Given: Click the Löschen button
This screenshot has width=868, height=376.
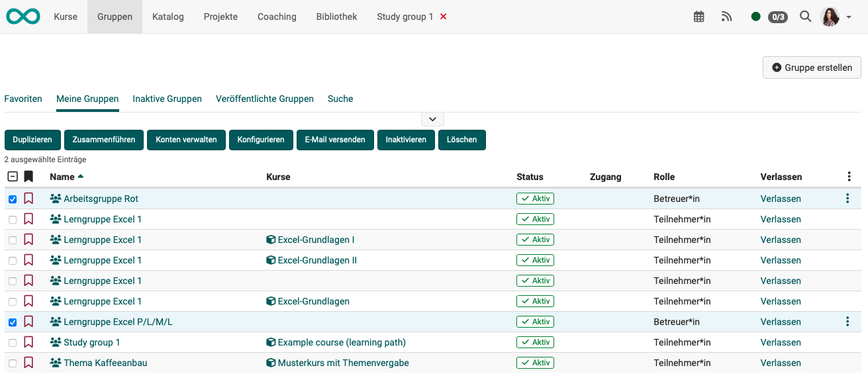Looking at the screenshot, I should 462,140.
